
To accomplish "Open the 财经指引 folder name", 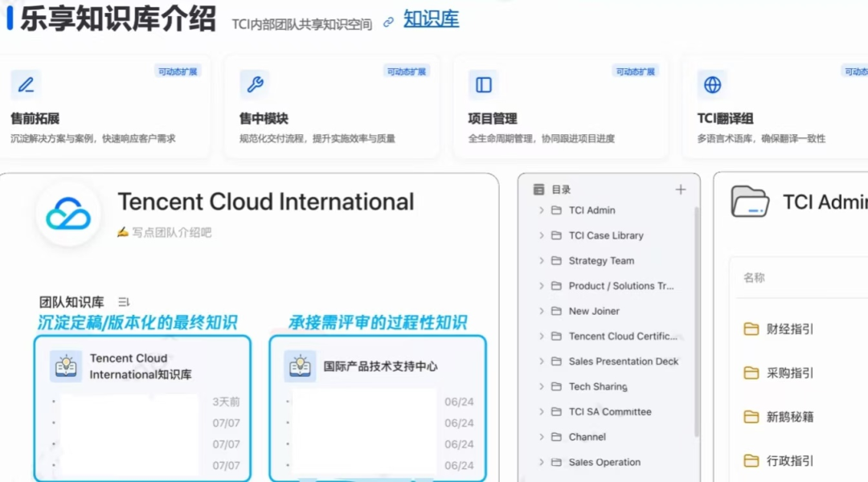I will [789, 329].
